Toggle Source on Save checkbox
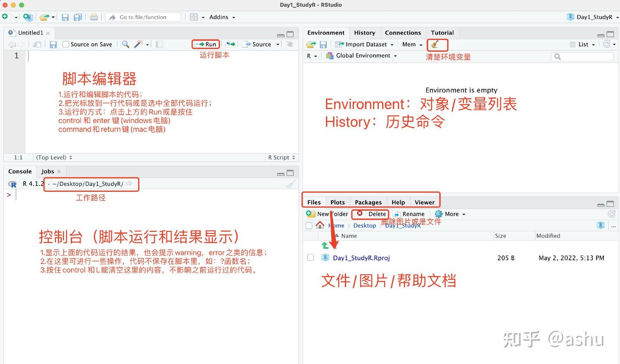This screenshot has height=364, width=620. click(x=66, y=44)
